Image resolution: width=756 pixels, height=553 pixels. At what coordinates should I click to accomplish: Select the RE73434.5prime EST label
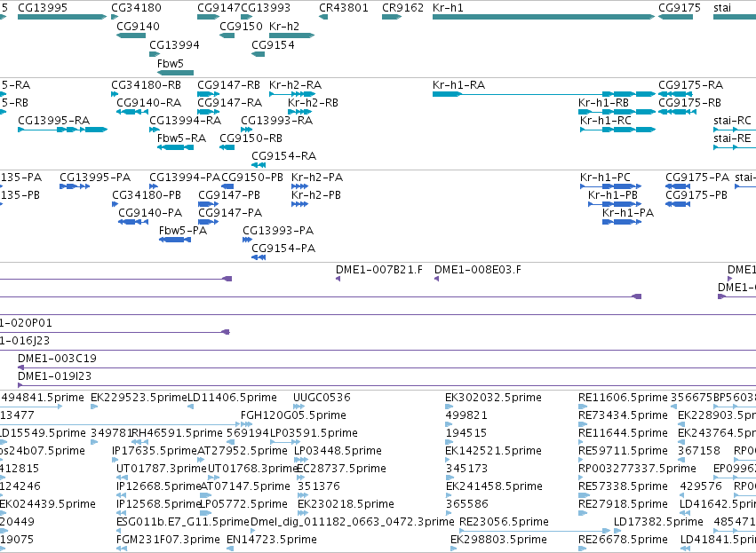(624, 415)
